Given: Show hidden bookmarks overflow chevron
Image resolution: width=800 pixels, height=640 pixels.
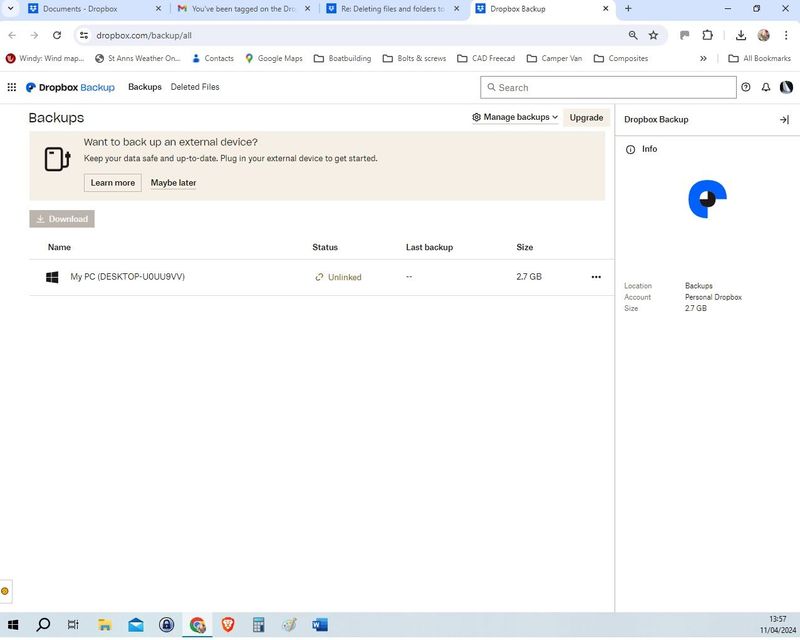Looking at the screenshot, I should coord(703,58).
